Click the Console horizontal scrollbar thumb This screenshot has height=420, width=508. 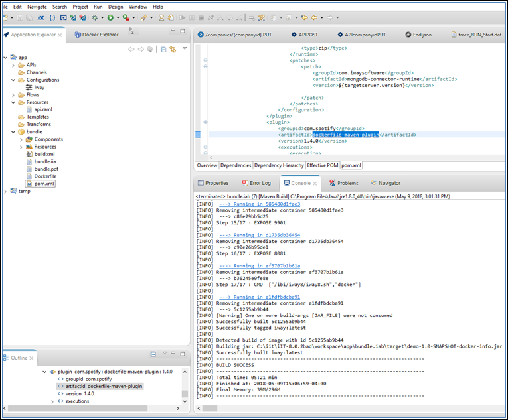click(x=210, y=409)
